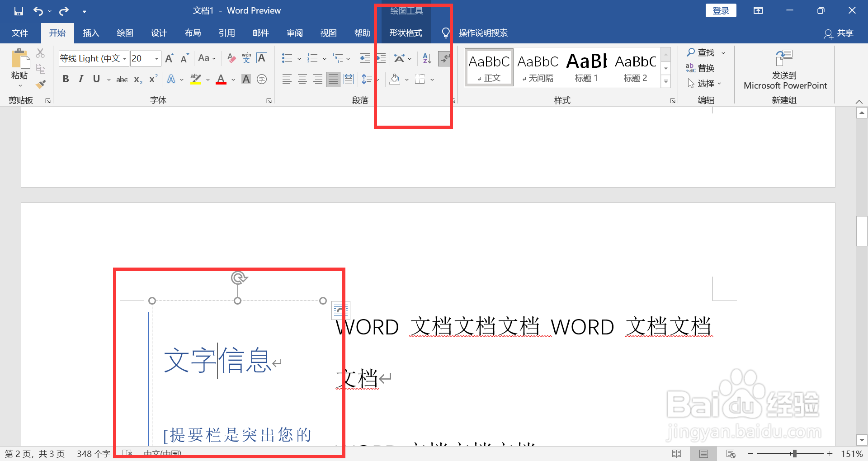868x461 pixels.
Task: Click the rotate handle above the text box
Action: tap(239, 278)
